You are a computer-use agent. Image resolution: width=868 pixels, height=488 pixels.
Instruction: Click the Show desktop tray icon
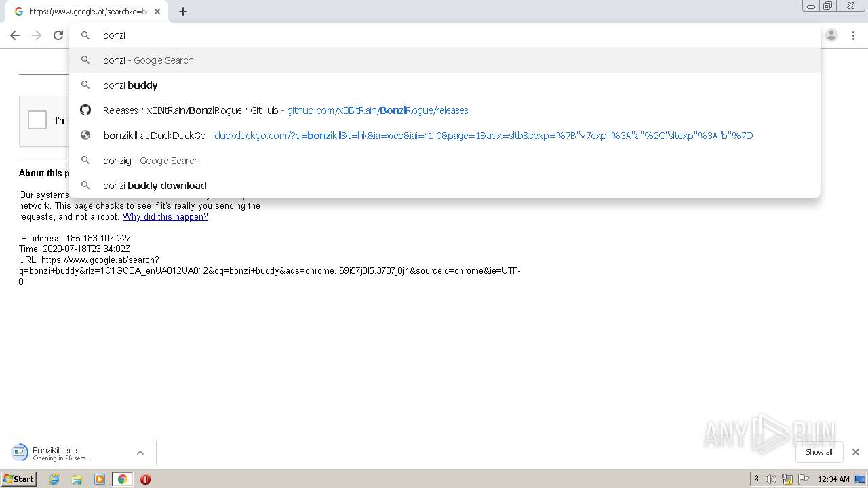tap(860, 479)
